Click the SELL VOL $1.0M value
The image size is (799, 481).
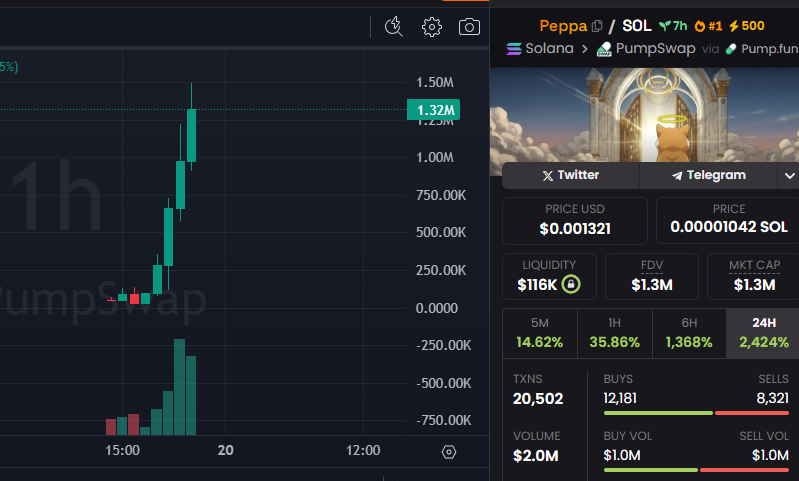tap(770, 455)
